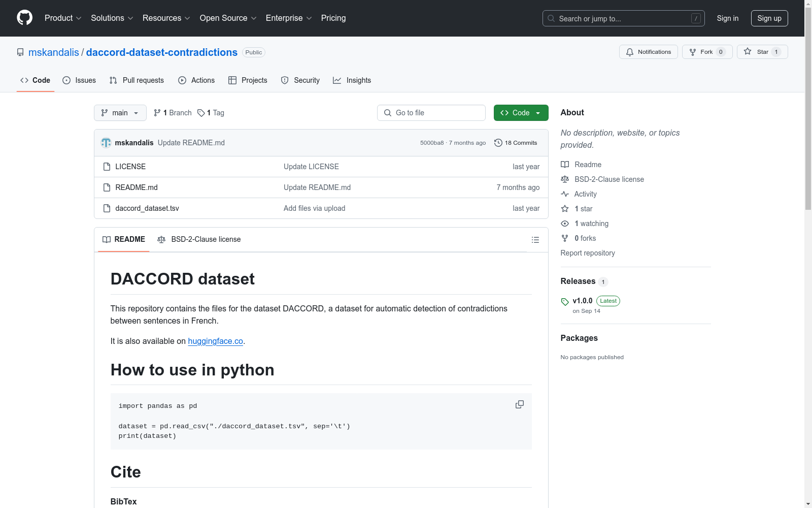812x508 pixels.
Task: Click the search magnifier icon in header
Action: [551, 18]
